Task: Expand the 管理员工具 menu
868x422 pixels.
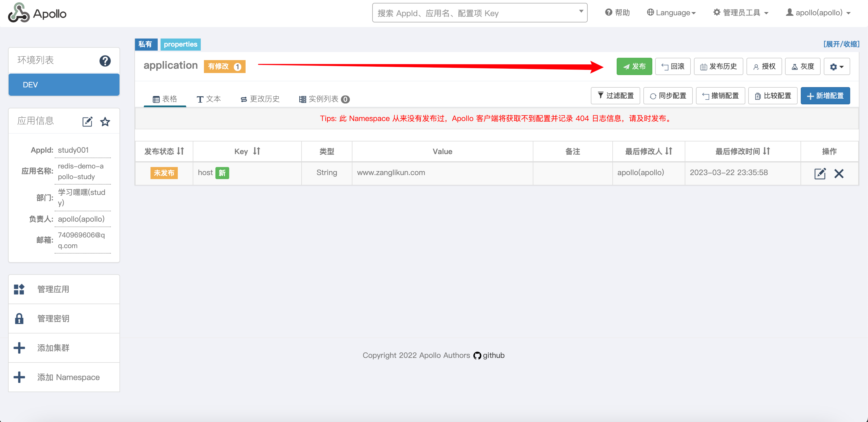Action: point(741,13)
